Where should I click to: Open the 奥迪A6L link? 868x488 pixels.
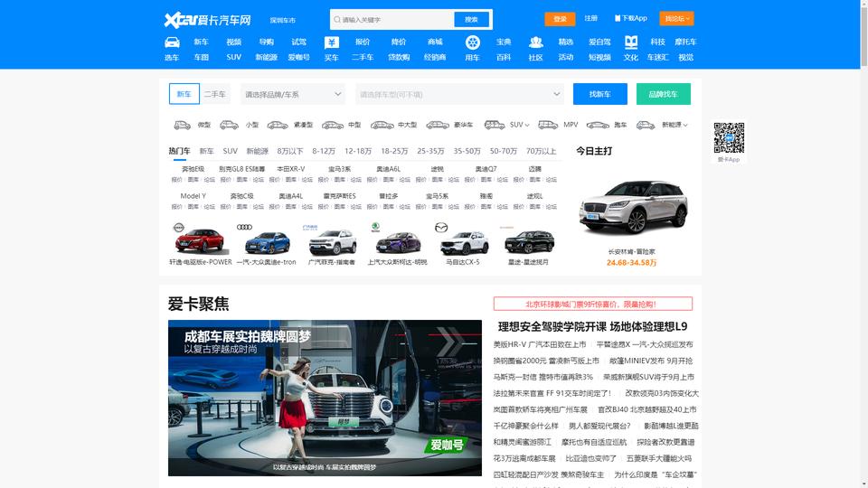tap(388, 169)
